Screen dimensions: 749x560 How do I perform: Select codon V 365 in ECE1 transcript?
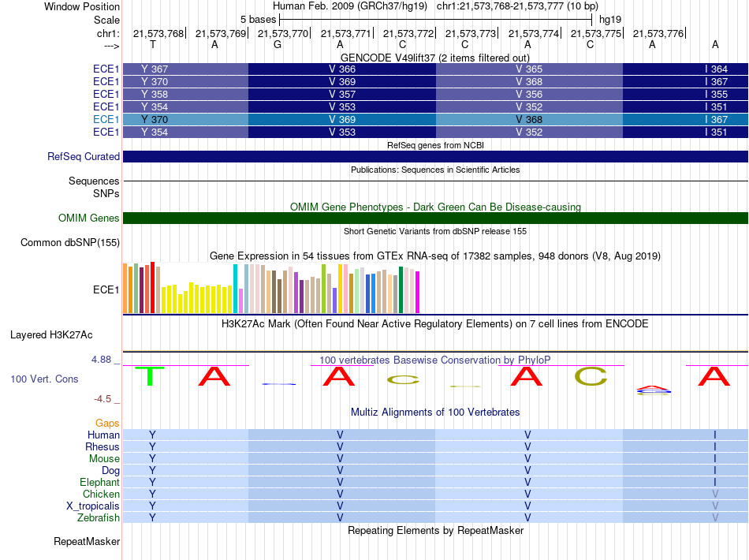529,69
